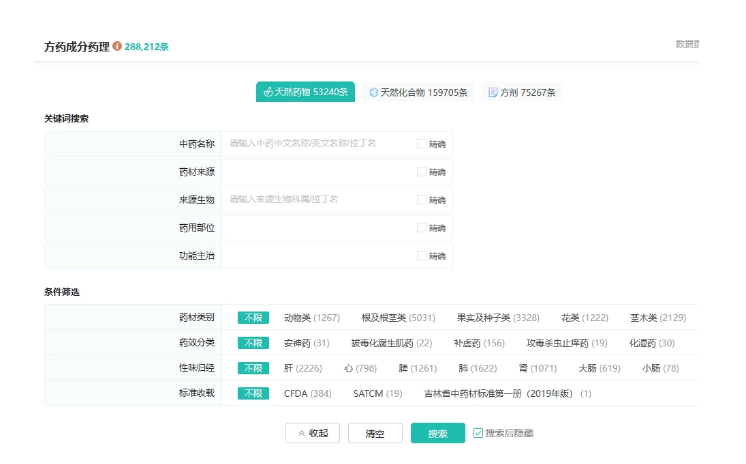The width and height of the screenshot is (746, 464).
Task: Select the 方剂 tab
Action: [521, 92]
